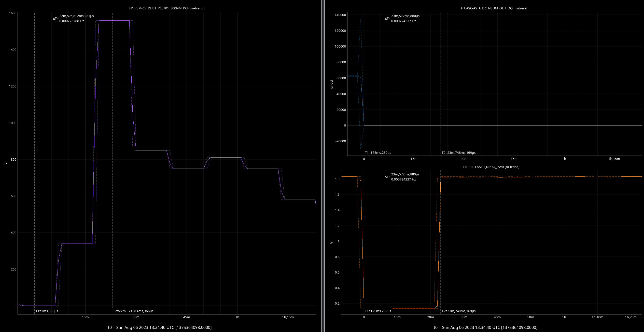Click the 'undef' y-axis label

331,84
